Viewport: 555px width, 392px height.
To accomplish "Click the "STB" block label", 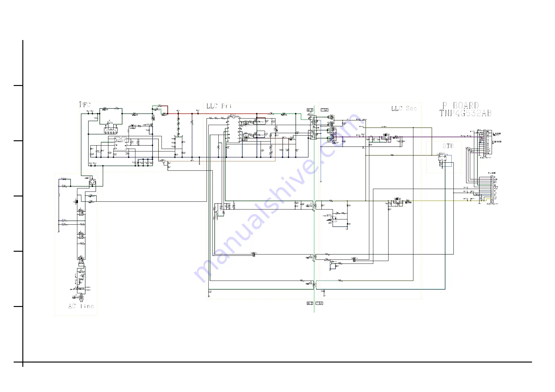I will click(x=448, y=146).
